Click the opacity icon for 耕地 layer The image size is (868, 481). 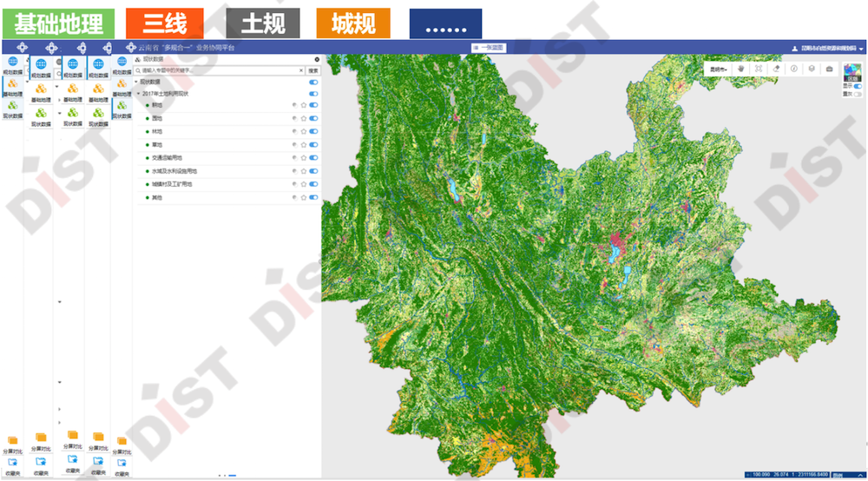(x=295, y=104)
